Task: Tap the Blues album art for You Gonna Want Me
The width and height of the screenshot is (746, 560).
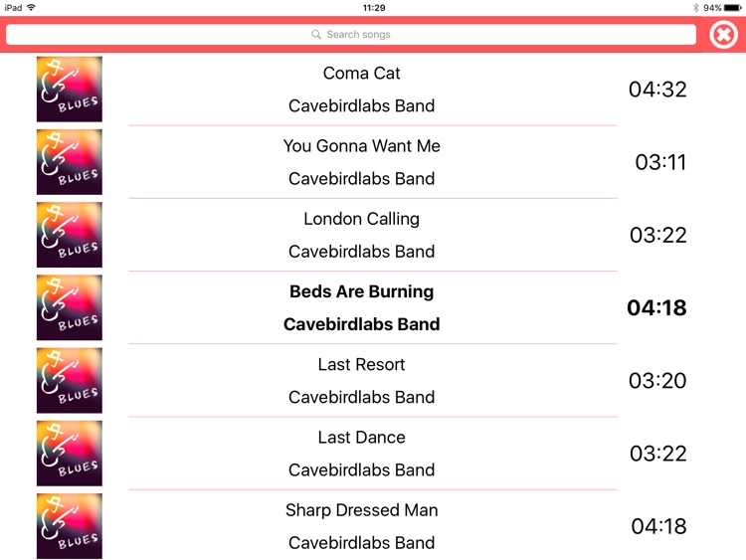Action: tap(70, 162)
